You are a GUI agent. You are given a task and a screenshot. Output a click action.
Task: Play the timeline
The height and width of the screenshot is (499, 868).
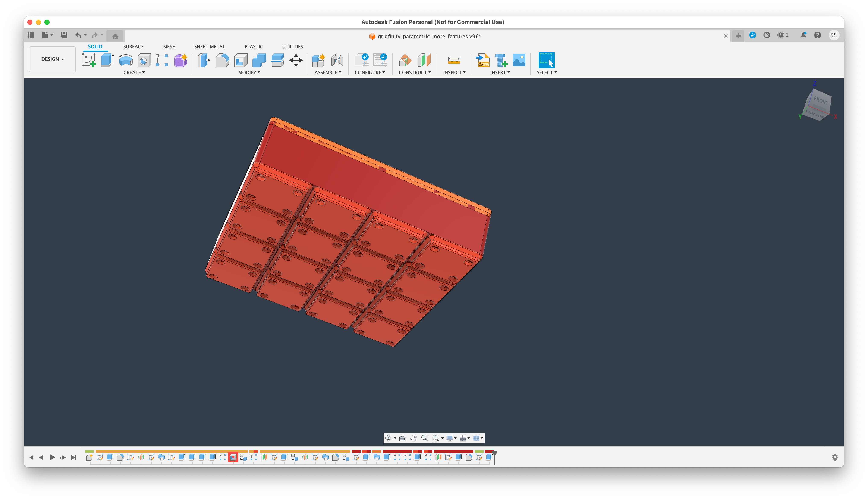click(x=52, y=457)
